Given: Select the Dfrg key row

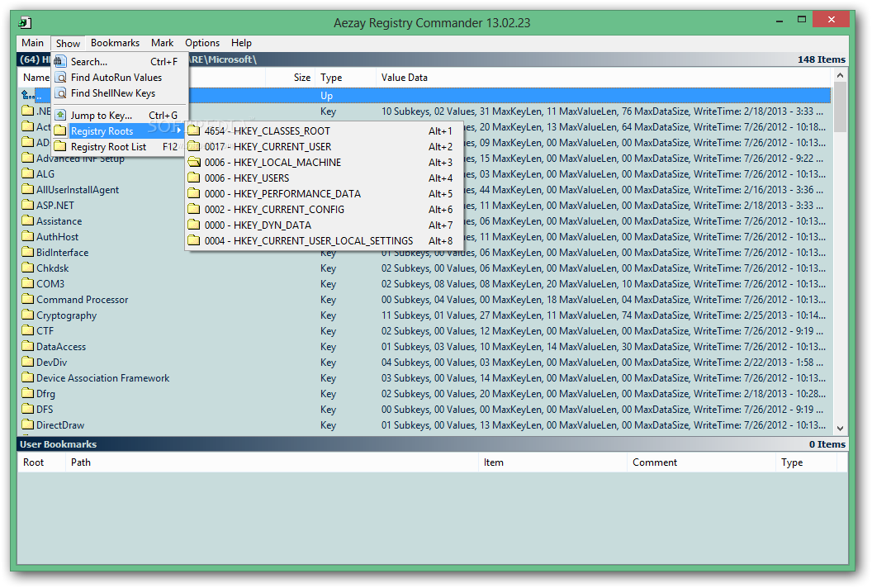Looking at the screenshot, I should [425, 394].
